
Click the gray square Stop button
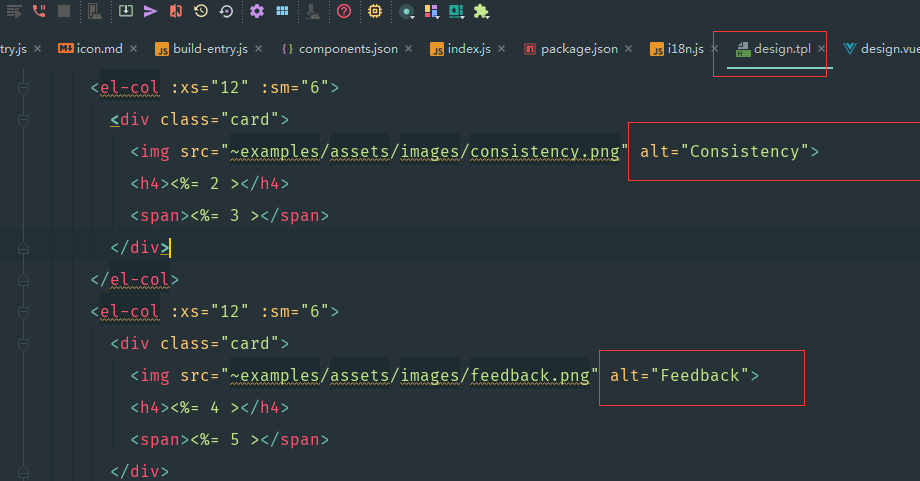coord(64,11)
